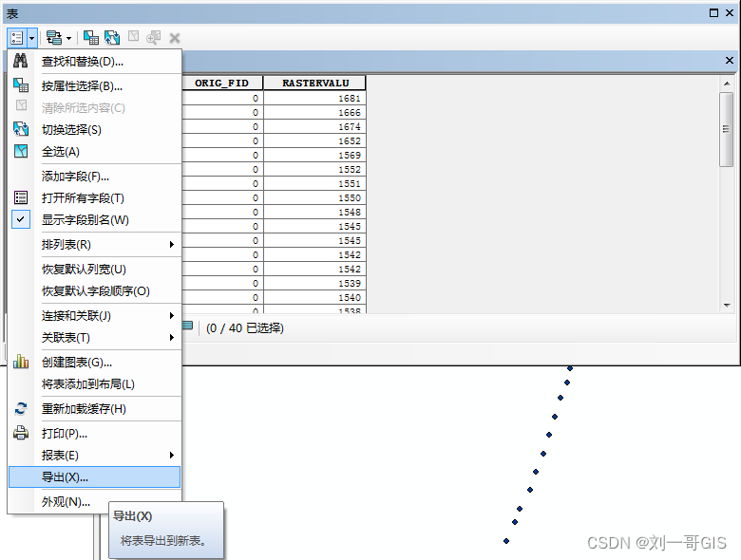Click the 重新加载缓存 refresh icon
The width and height of the screenshot is (741, 560).
tap(20, 408)
